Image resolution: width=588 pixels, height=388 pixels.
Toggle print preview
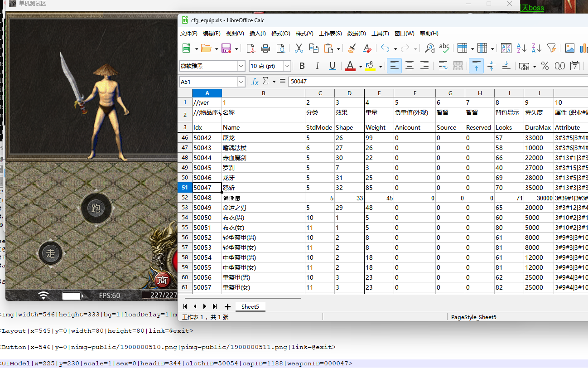pyautogui.click(x=281, y=48)
